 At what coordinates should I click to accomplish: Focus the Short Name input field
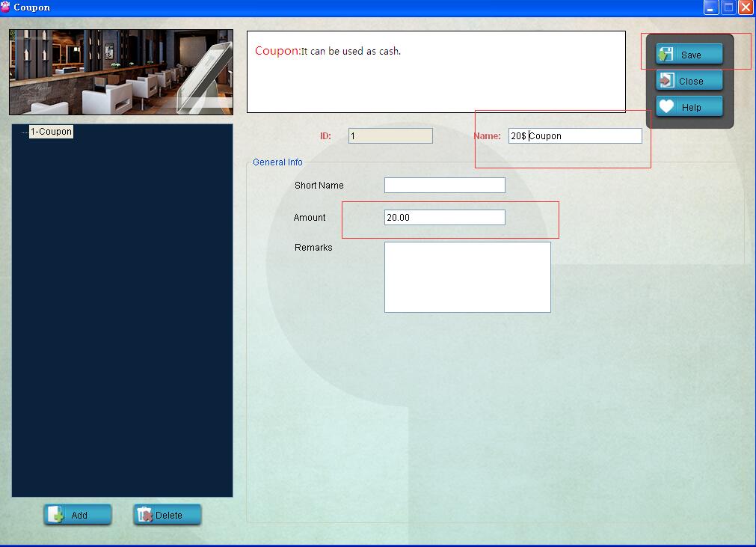coord(444,186)
